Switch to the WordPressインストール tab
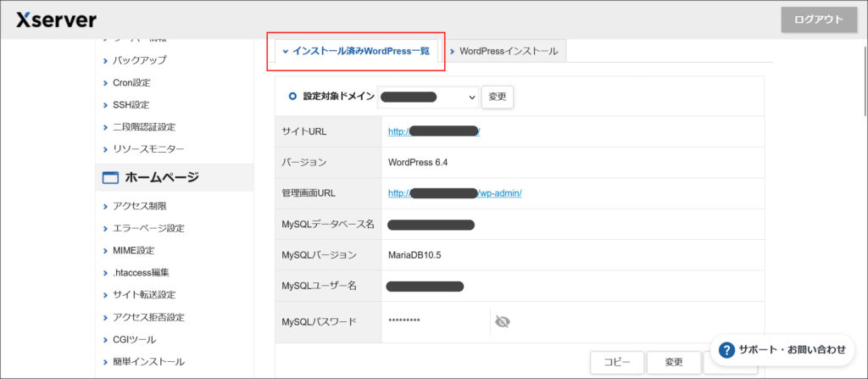868x379 pixels. coord(504,52)
